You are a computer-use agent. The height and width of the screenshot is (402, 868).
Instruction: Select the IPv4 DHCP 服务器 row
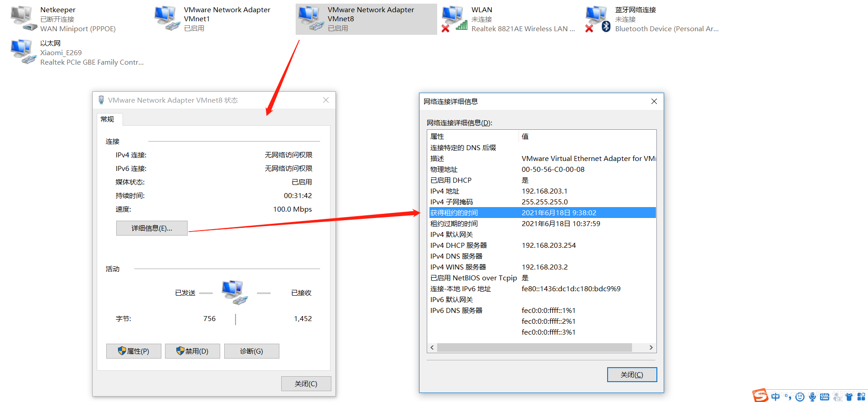(542, 246)
